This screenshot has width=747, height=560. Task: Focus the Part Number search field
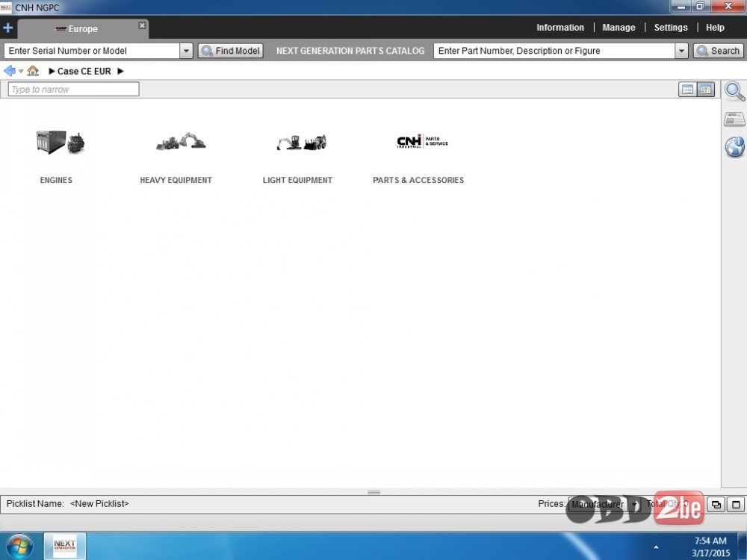[x=554, y=51]
